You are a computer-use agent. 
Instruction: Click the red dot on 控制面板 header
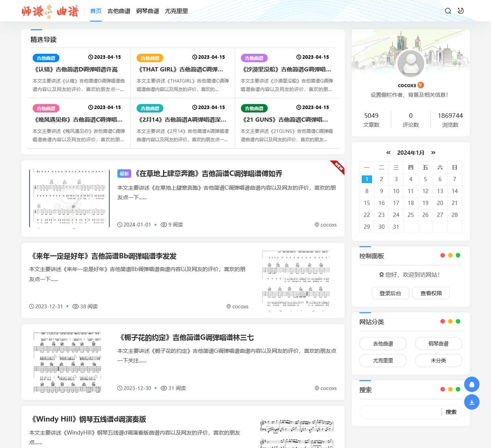point(443,255)
